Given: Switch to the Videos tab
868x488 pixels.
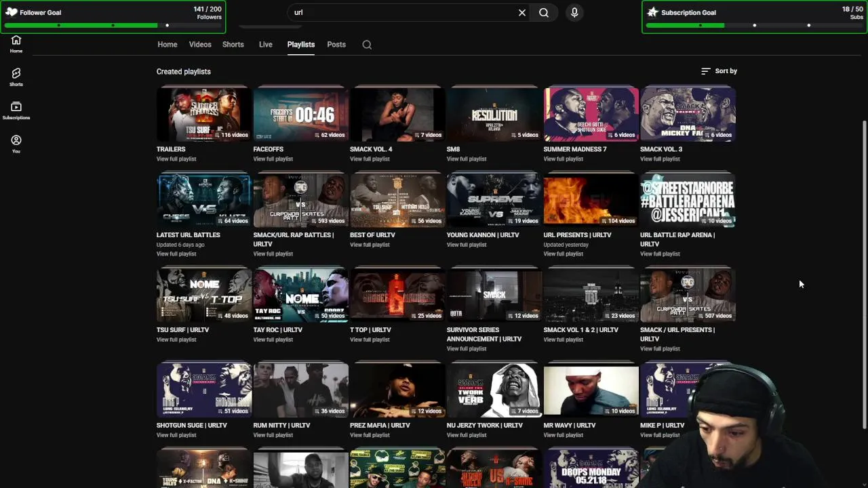Looking at the screenshot, I should point(200,45).
